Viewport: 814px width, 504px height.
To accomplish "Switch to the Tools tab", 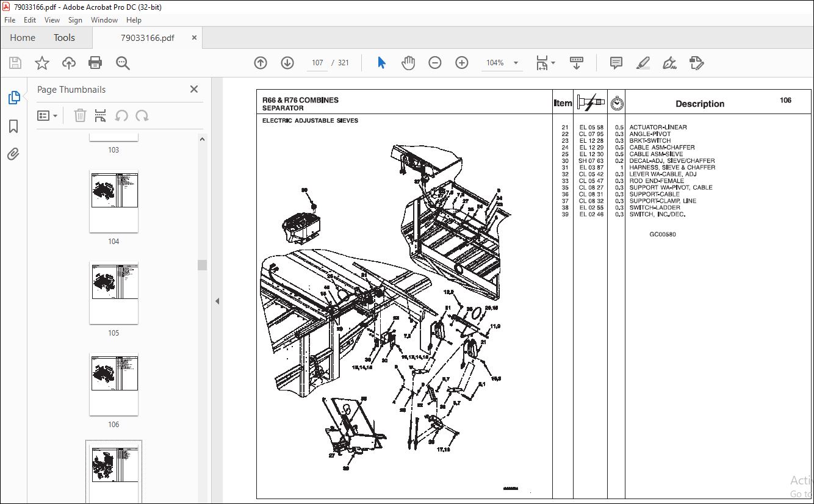I will 64,38.
